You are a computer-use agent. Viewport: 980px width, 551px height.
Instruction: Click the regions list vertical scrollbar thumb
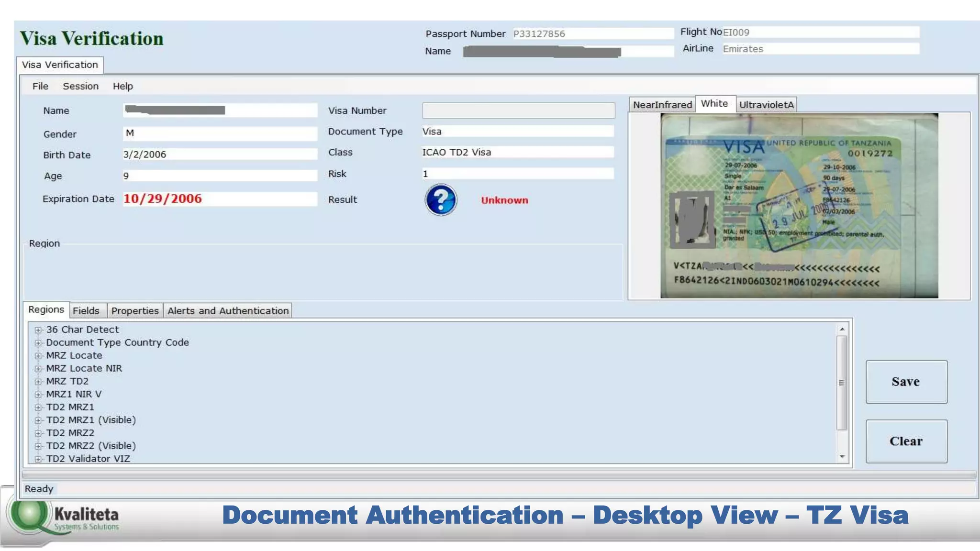pos(842,383)
